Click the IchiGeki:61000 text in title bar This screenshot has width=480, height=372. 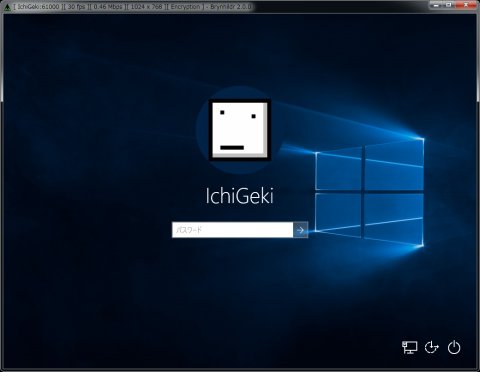tap(38, 7)
